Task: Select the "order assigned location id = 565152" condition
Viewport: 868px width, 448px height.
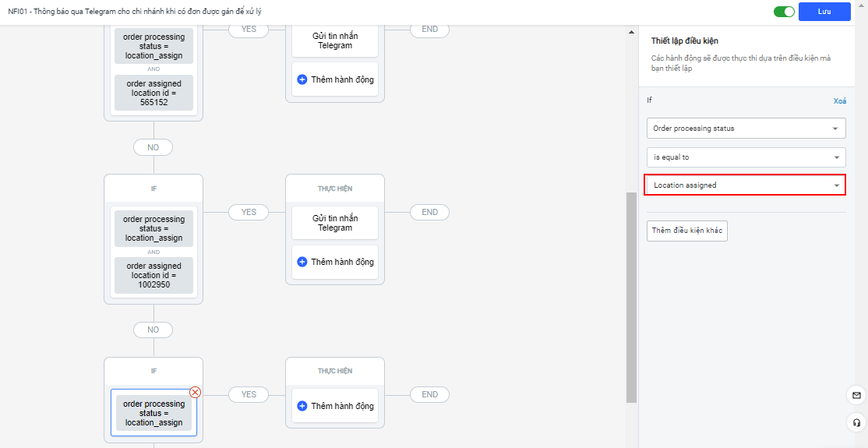Action: click(153, 93)
